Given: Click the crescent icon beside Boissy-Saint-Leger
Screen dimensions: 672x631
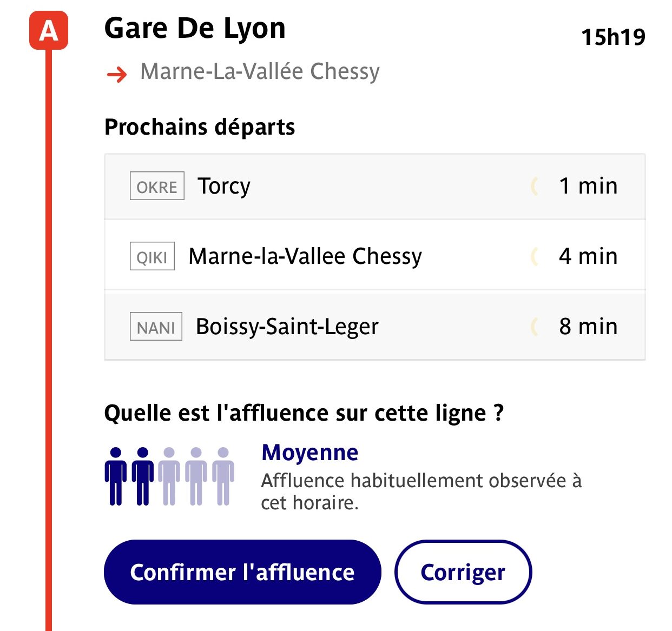Looking at the screenshot, I should tap(535, 326).
